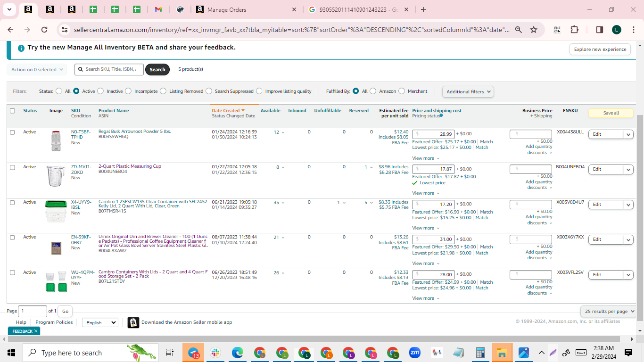Viewport: 644px width, 362px height.
Task: Expand View more under the $28.99 price
Action: tap(426, 158)
